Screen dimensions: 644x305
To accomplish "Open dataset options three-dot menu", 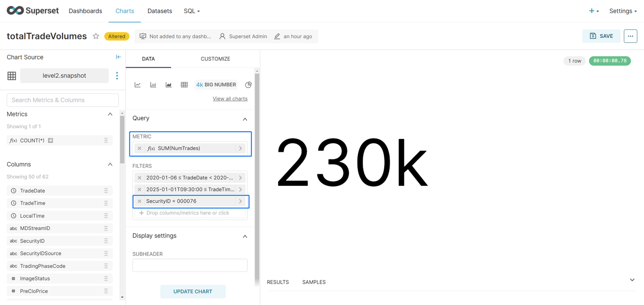I will pos(117,75).
